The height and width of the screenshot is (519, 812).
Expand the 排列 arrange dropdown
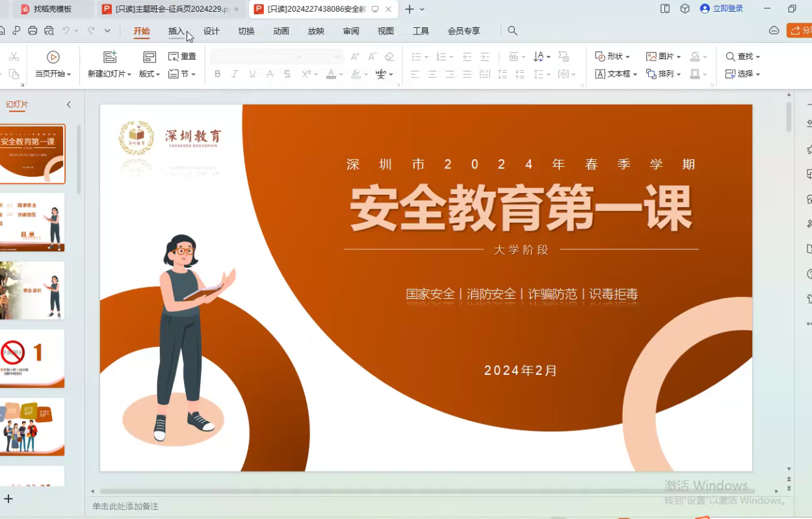click(663, 74)
